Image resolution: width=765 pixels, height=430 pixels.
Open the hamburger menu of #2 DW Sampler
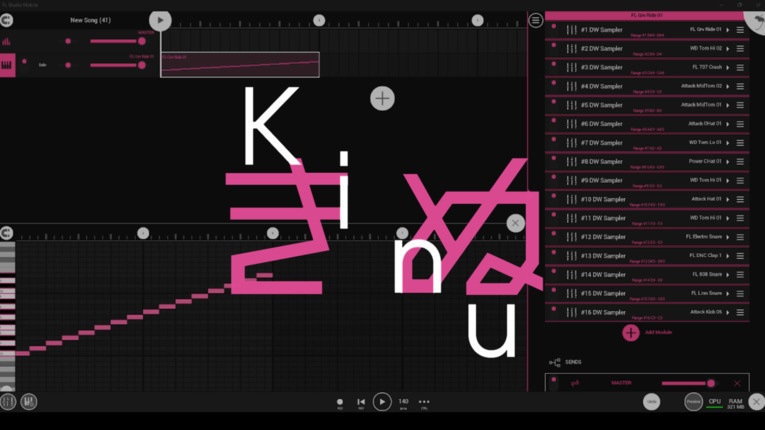(x=740, y=48)
